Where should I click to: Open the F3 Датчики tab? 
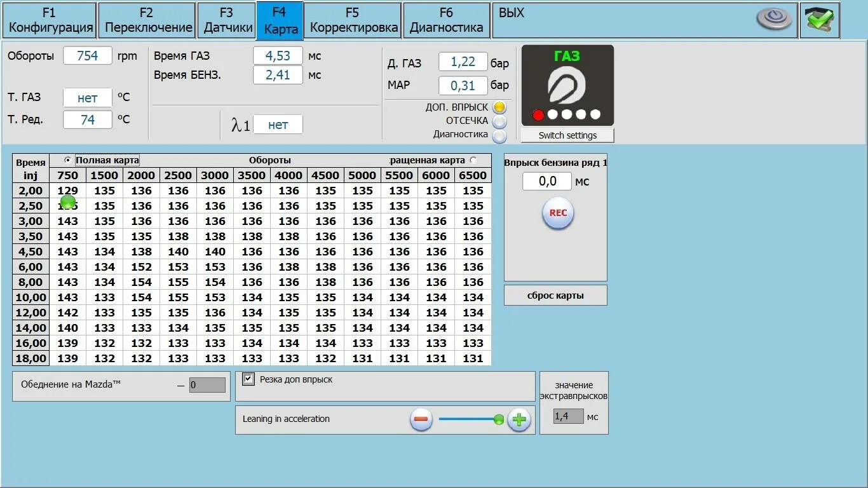(227, 20)
